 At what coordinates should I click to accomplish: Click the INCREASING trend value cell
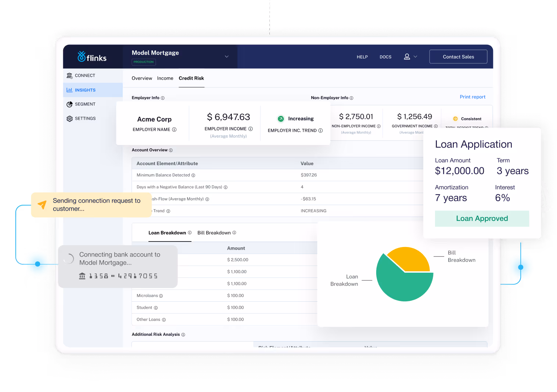[313, 211]
